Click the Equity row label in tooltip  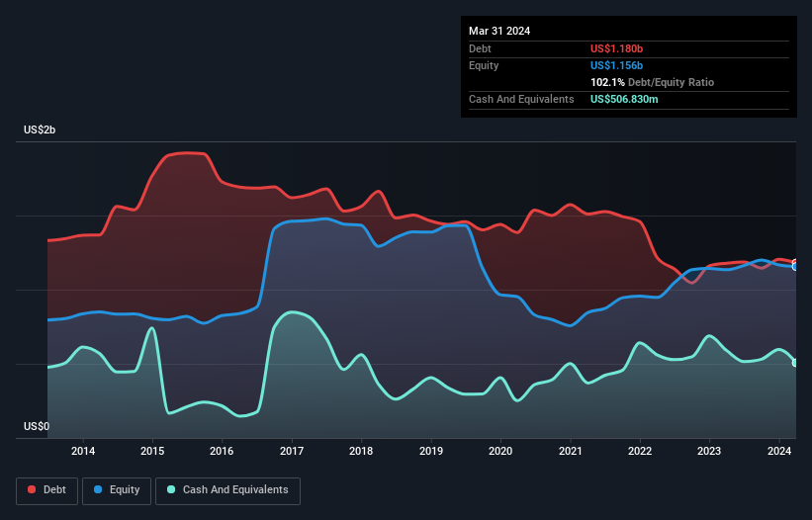tap(484, 65)
